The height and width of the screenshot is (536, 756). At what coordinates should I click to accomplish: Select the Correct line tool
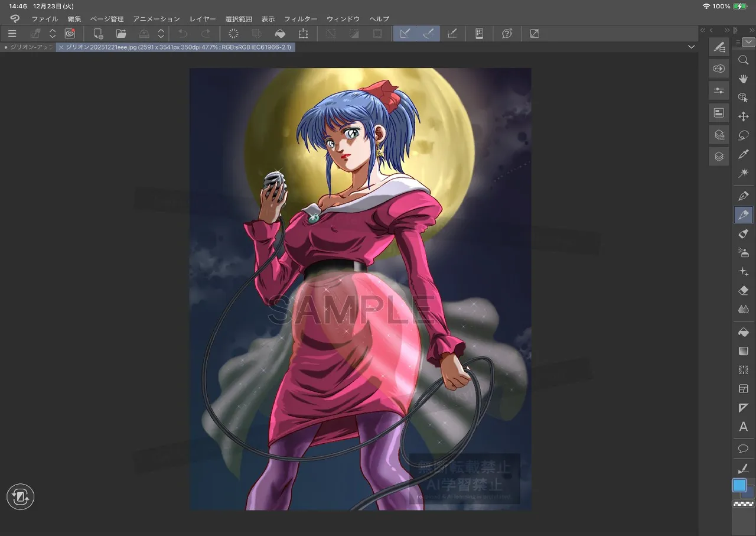pos(743,468)
